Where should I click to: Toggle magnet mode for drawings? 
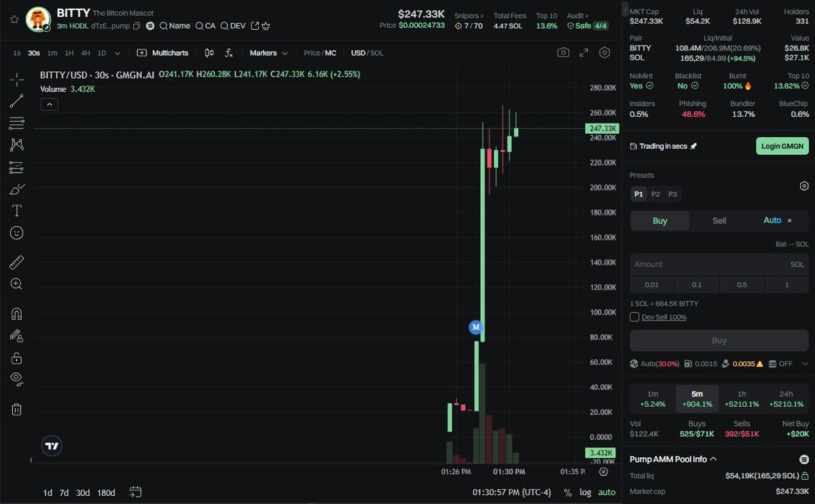pyautogui.click(x=17, y=314)
